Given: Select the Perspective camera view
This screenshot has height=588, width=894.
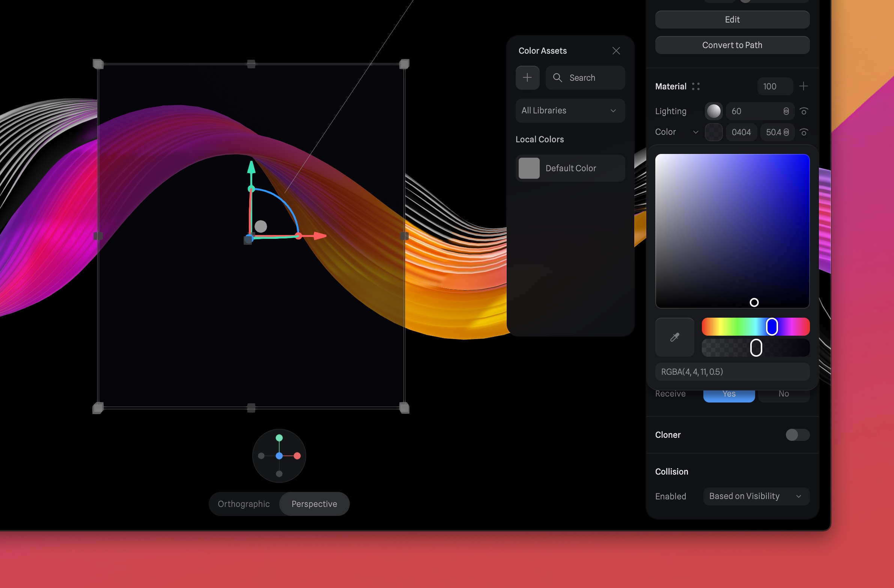Looking at the screenshot, I should (314, 504).
